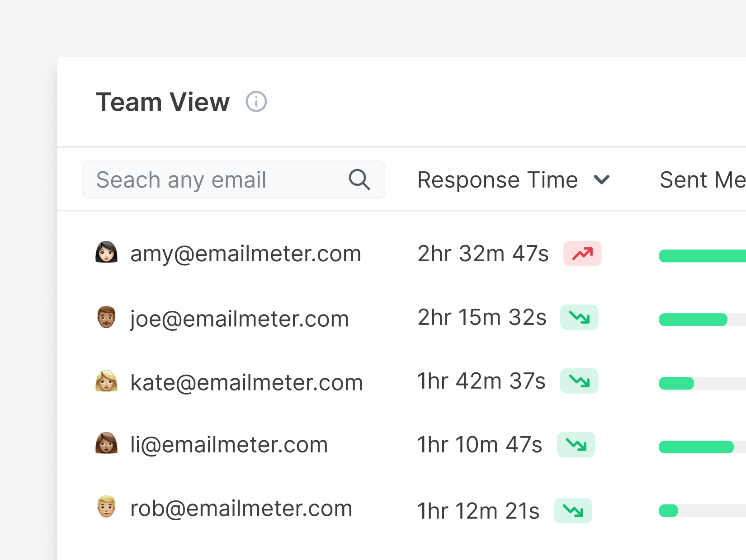Click joe's avatar icon
746x560 pixels.
click(x=107, y=317)
